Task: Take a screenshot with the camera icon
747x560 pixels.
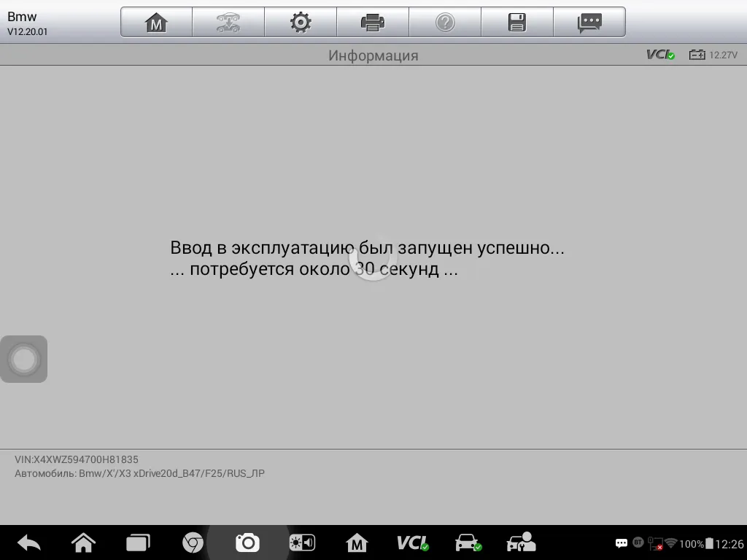Action: pyautogui.click(x=247, y=542)
